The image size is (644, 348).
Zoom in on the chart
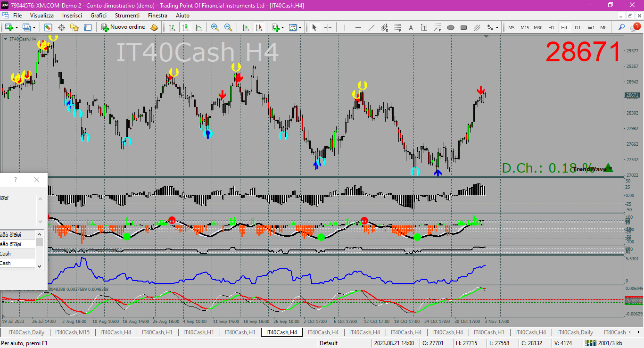pyautogui.click(x=215, y=27)
